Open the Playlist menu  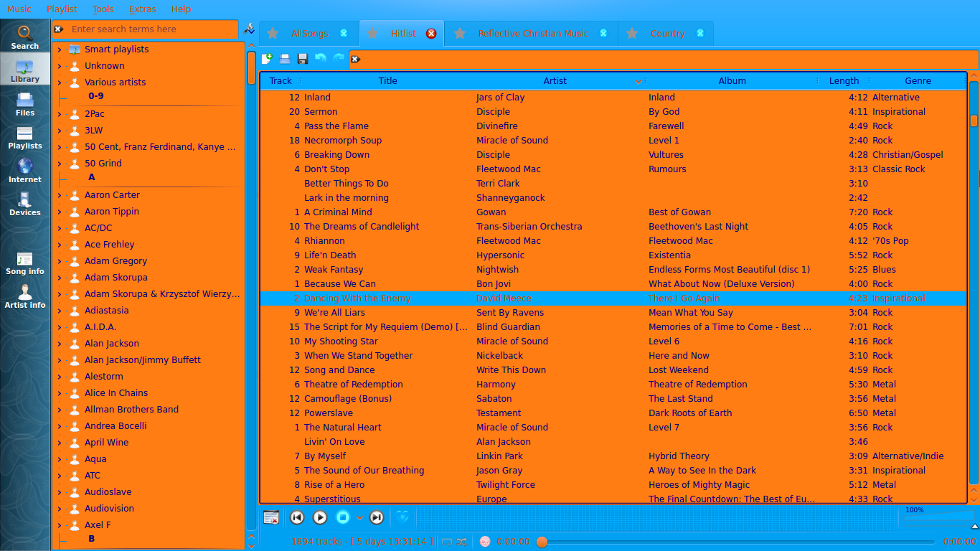pos(62,9)
